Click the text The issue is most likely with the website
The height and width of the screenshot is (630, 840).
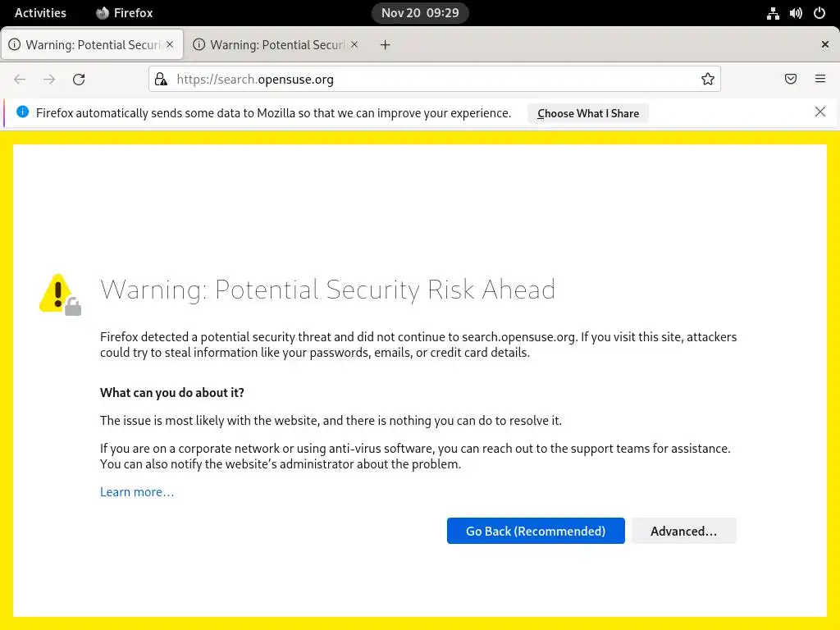tap(331, 421)
